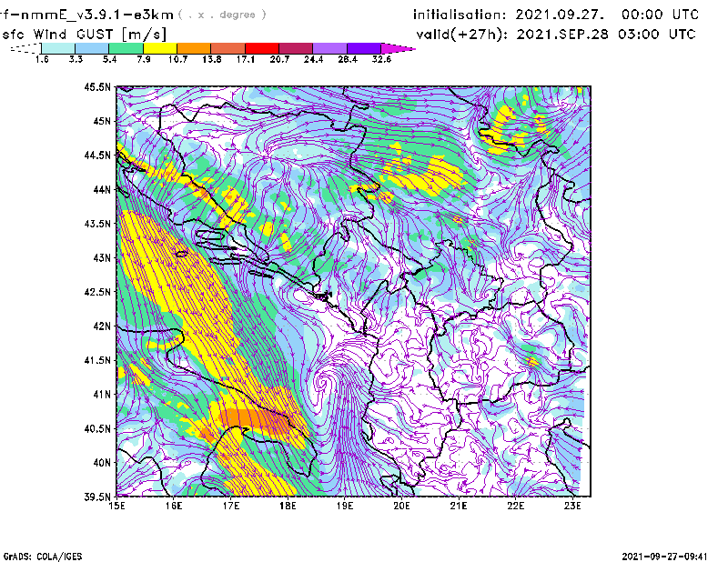
Task: Click the light cyan legend swatch (1.6–3.3)
Action: click(58, 48)
